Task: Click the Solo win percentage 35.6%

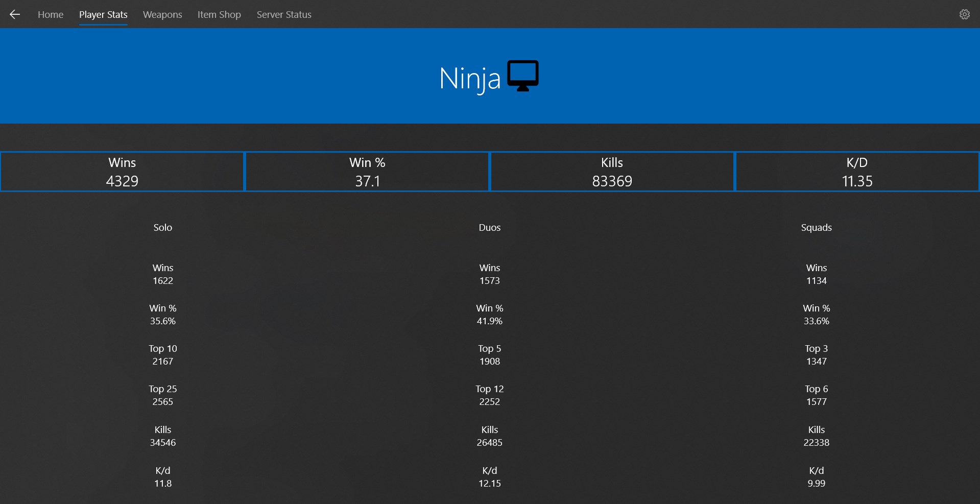Action: pos(163,321)
